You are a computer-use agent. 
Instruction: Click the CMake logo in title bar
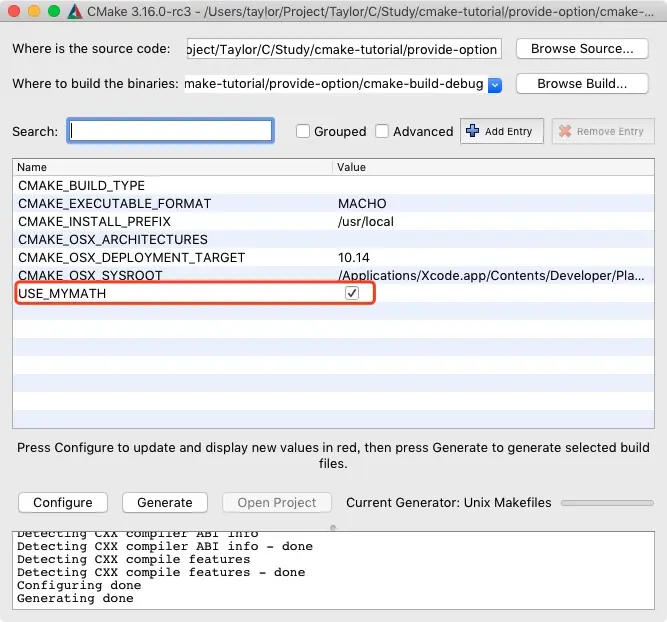tap(75, 11)
